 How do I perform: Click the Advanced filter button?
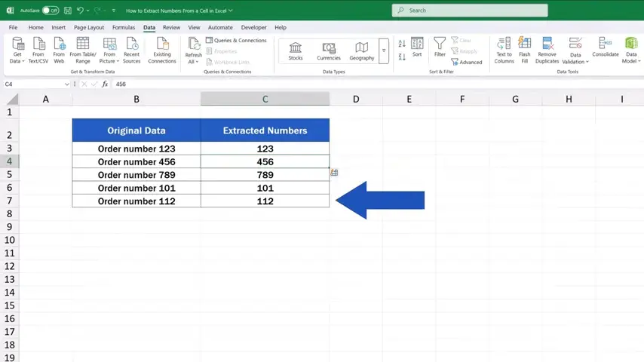click(x=466, y=62)
